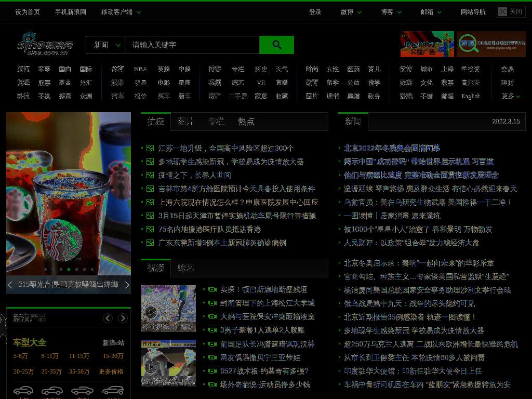Switch to the 综艺 tab beside 视频
532x399 pixels.
(x=185, y=268)
